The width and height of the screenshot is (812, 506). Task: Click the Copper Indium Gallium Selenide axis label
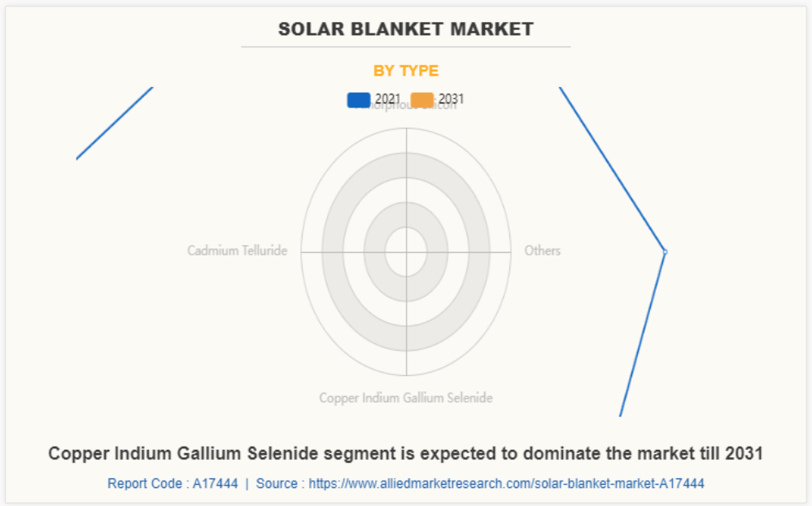(x=405, y=398)
